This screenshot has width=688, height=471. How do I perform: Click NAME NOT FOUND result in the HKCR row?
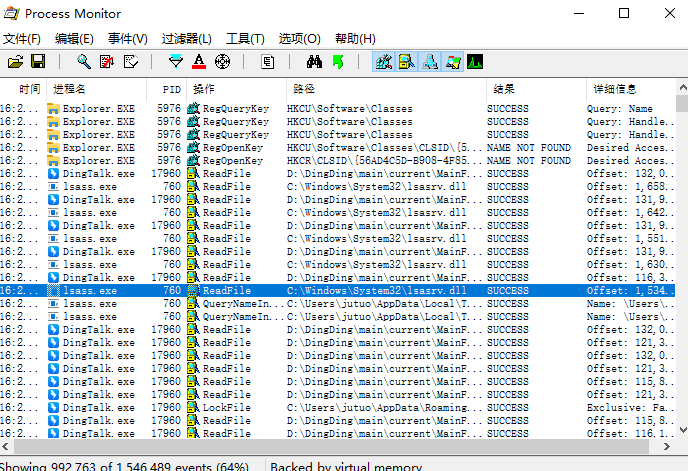(x=529, y=160)
